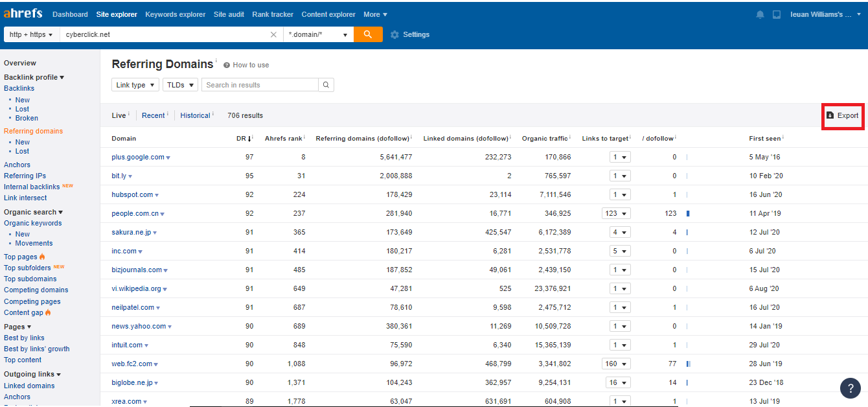The height and width of the screenshot is (407, 868).
Task: Go to the Dashboard tab
Action: pos(70,14)
